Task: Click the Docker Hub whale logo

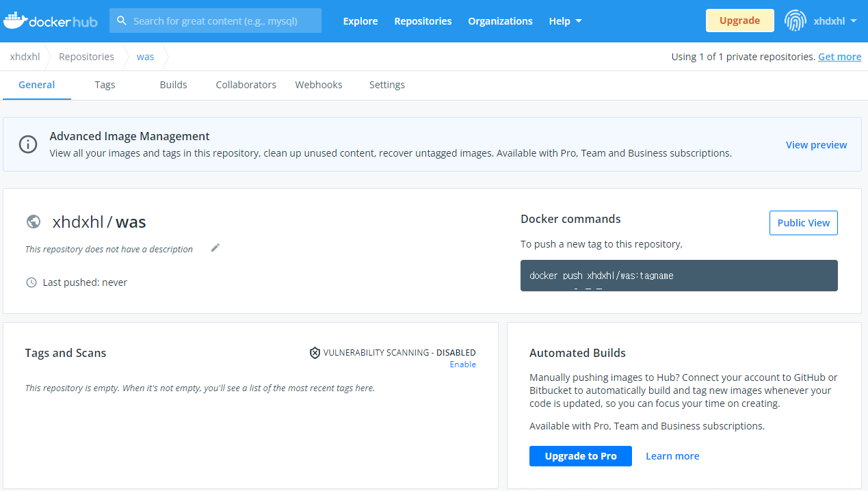Action: (x=50, y=21)
